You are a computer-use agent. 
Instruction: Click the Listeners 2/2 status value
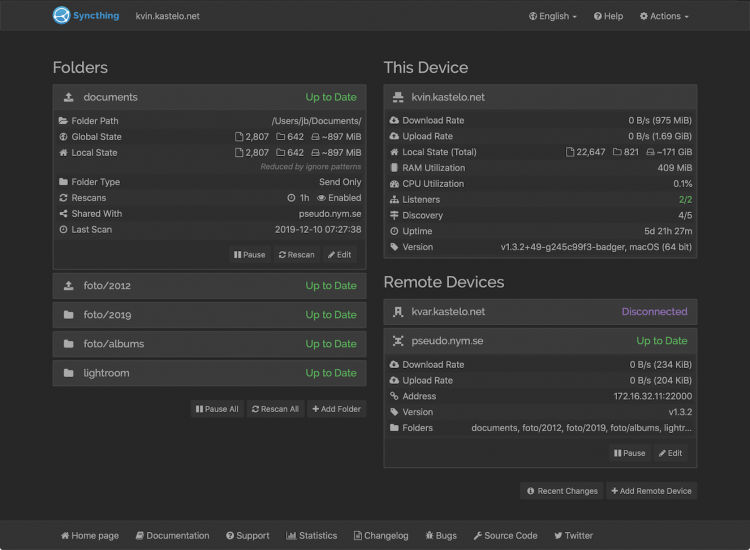pyautogui.click(x=685, y=200)
